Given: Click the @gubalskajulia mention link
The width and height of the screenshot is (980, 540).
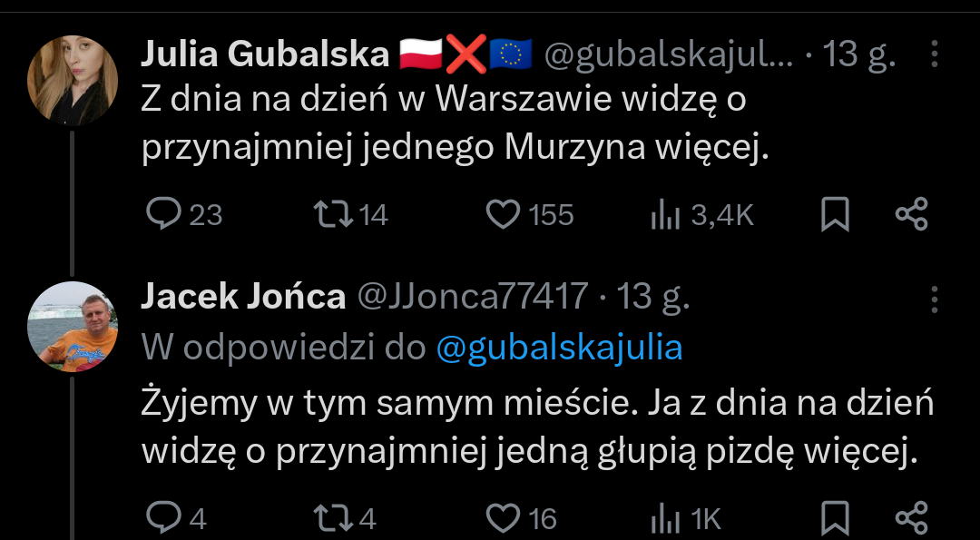Looking at the screenshot, I should [559, 349].
